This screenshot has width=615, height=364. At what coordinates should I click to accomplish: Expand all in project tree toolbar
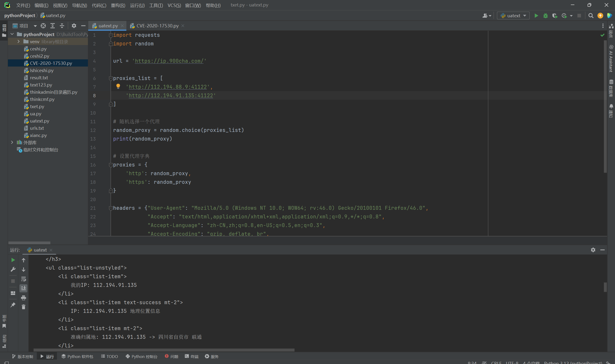pos(52,26)
